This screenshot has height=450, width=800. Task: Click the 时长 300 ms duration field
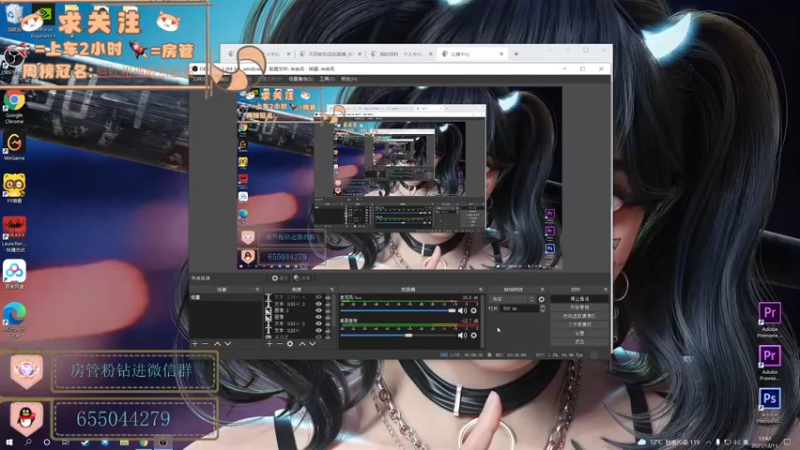519,309
